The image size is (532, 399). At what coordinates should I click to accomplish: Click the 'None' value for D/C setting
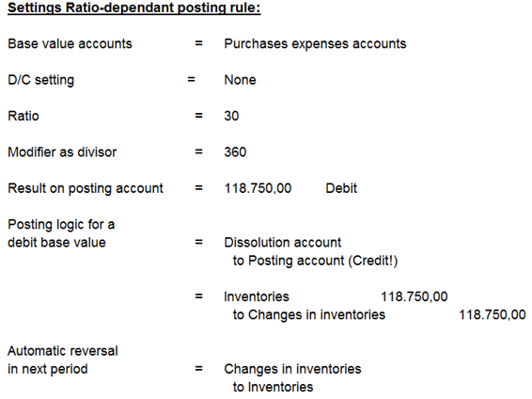[x=240, y=80]
